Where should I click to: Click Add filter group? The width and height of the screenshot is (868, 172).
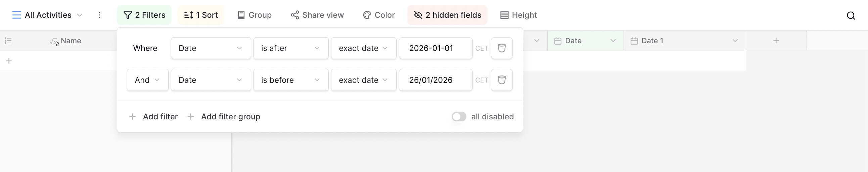tap(224, 116)
